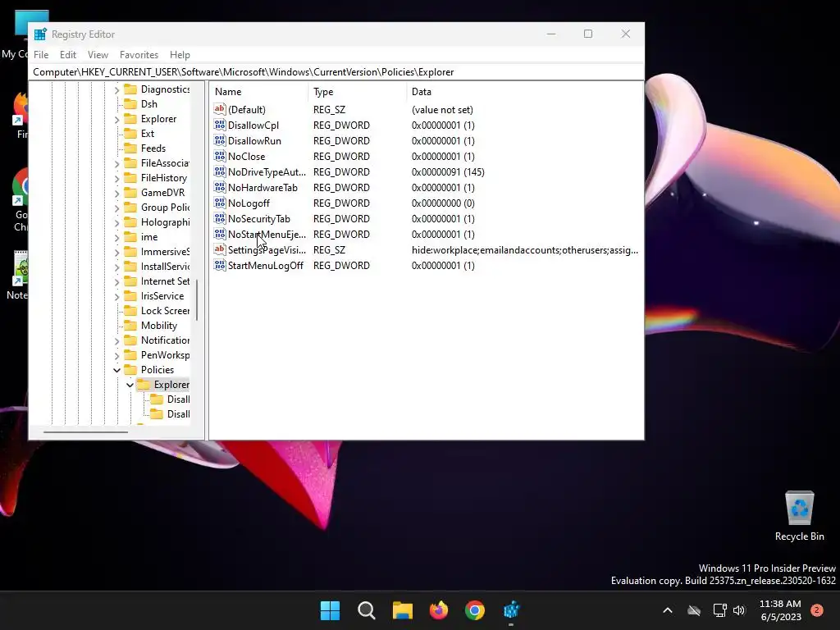Click the NoSecurityTab DWORD value icon

220,218
